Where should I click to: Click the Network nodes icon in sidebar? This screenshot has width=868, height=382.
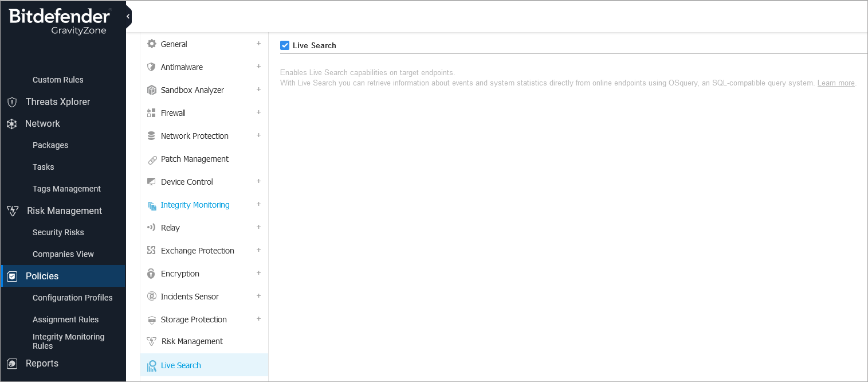coord(11,124)
